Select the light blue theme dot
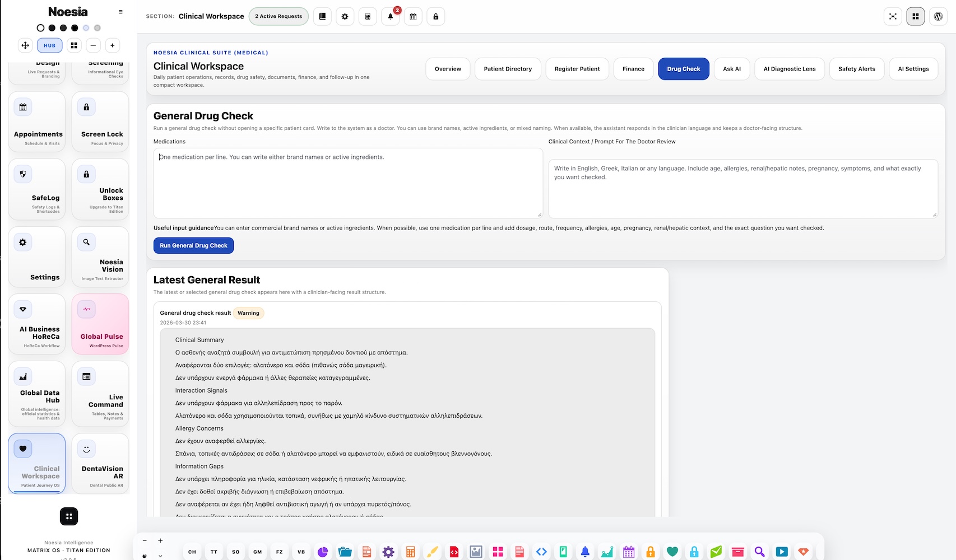This screenshot has width=956, height=560. click(x=86, y=27)
